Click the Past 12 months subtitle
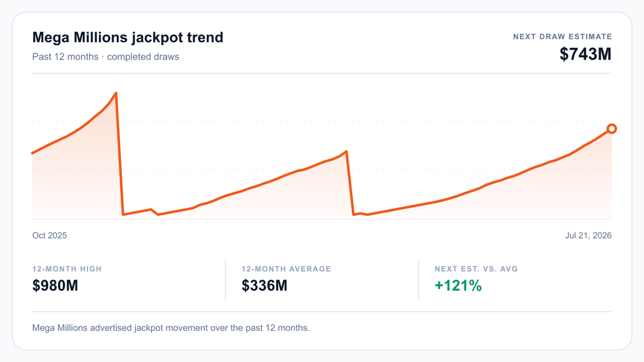The image size is (644, 362). point(106,56)
